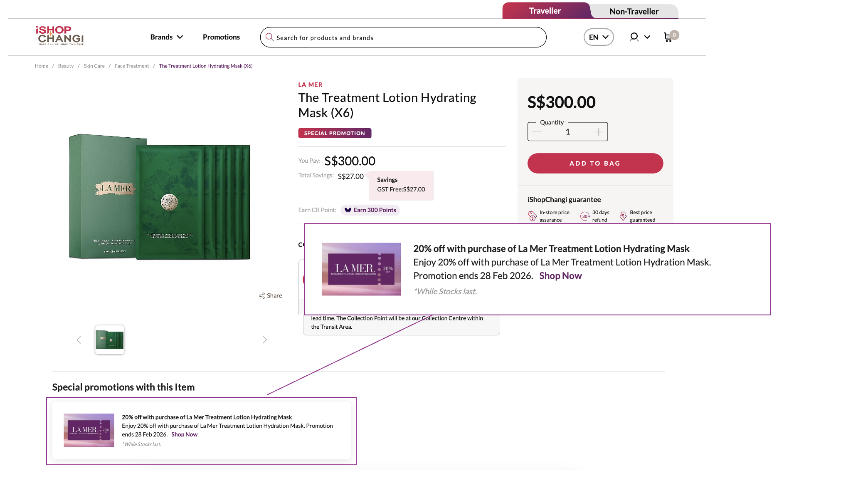Show next product image arrow
This screenshot has height=486, width=868.
tap(265, 340)
